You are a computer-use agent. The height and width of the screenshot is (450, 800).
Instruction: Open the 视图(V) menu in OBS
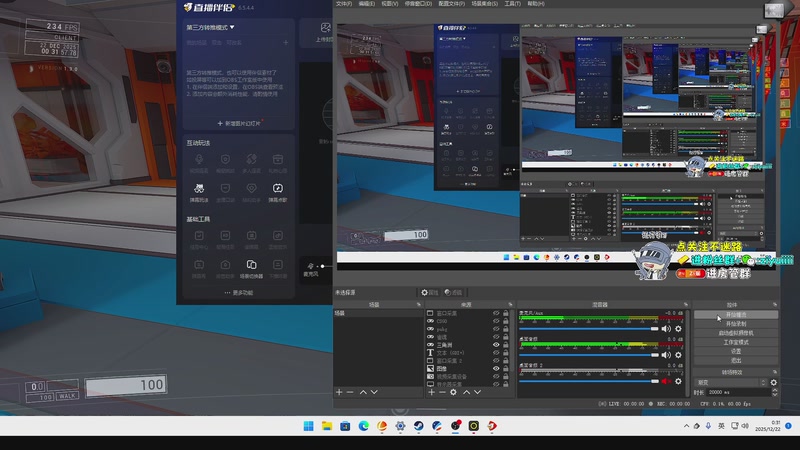pos(390,4)
